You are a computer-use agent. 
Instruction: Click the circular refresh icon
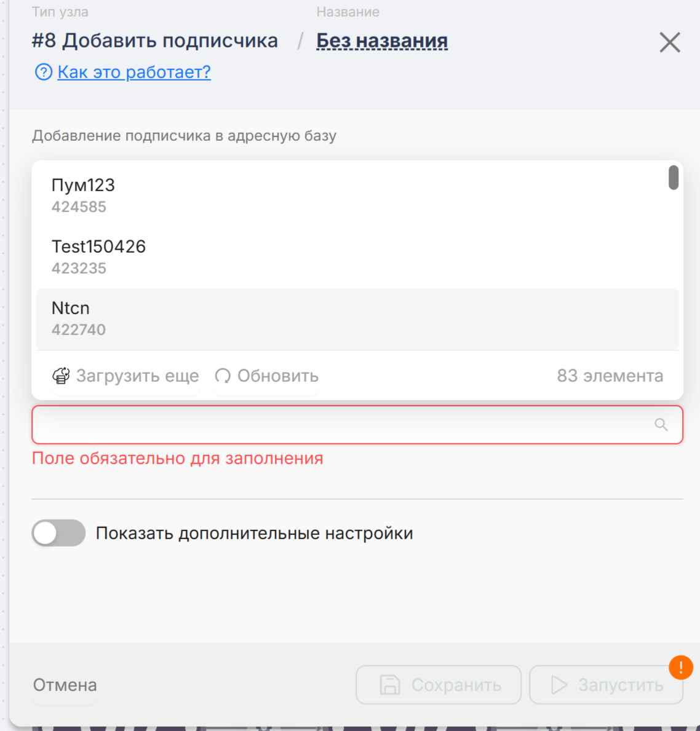point(223,376)
